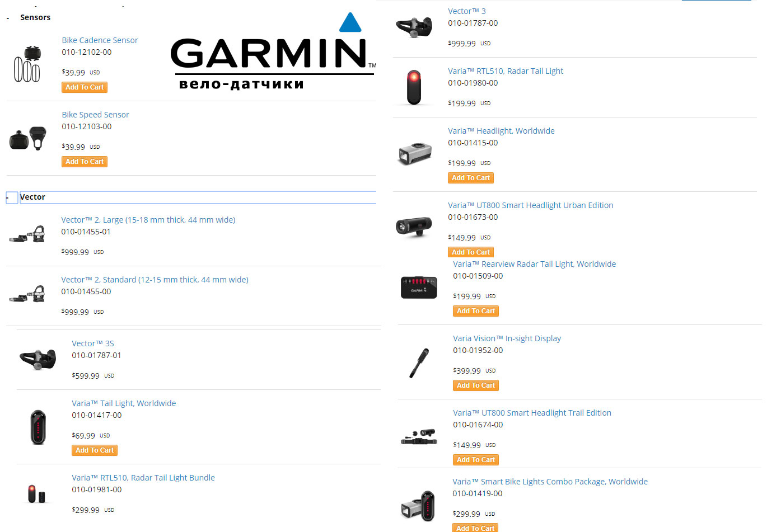Click the Bike Speed Sensor product image
Image resolution: width=781 pixels, height=532 pixels.
(x=27, y=139)
